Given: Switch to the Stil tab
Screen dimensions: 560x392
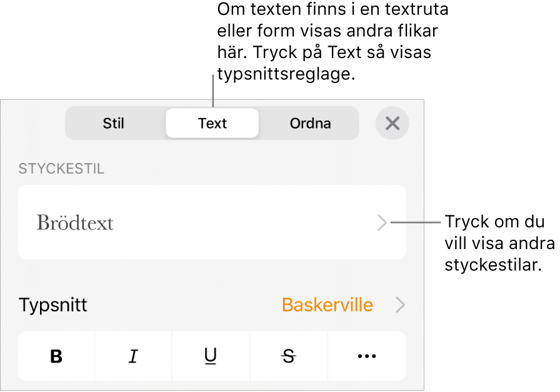Looking at the screenshot, I should (113, 123).
